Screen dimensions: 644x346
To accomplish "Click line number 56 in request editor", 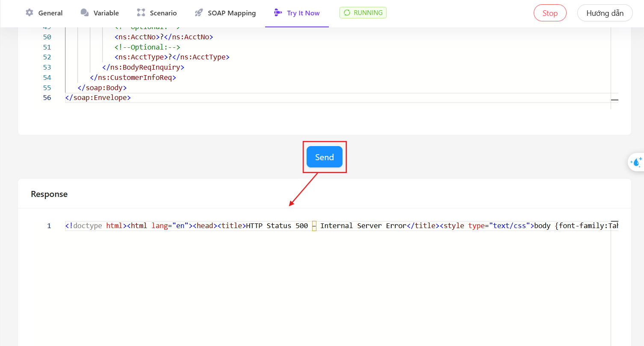I will pos(47,97).
